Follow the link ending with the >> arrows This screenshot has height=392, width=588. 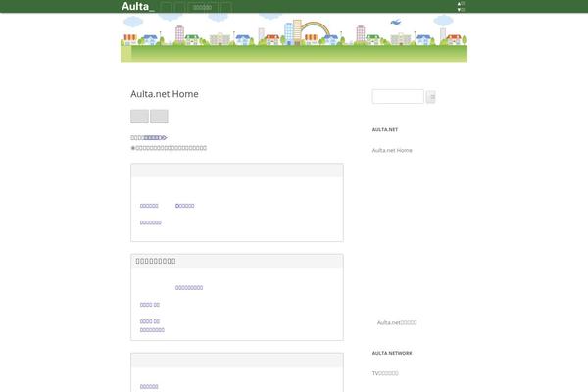[x=155, y=137]
